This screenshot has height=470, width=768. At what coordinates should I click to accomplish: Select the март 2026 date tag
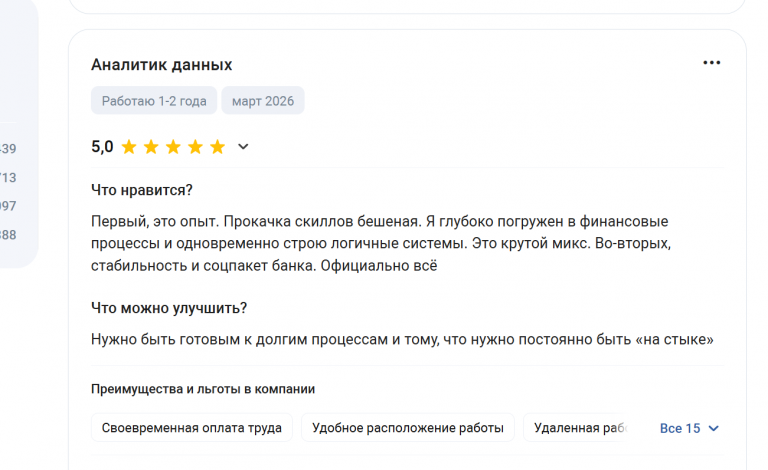263,101
